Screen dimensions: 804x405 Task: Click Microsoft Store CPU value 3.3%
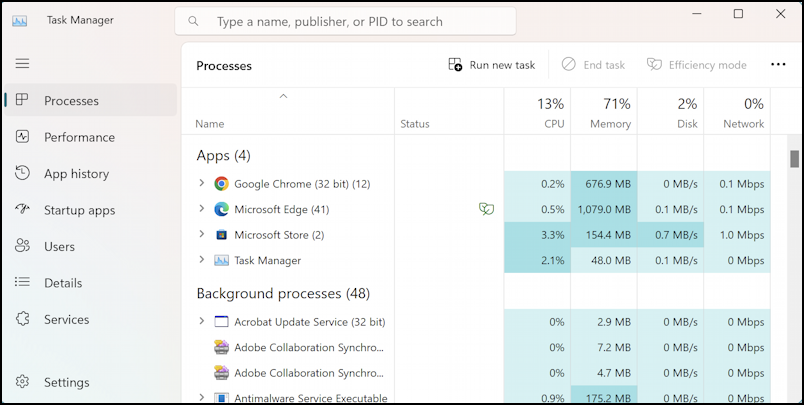pos(537,235)
